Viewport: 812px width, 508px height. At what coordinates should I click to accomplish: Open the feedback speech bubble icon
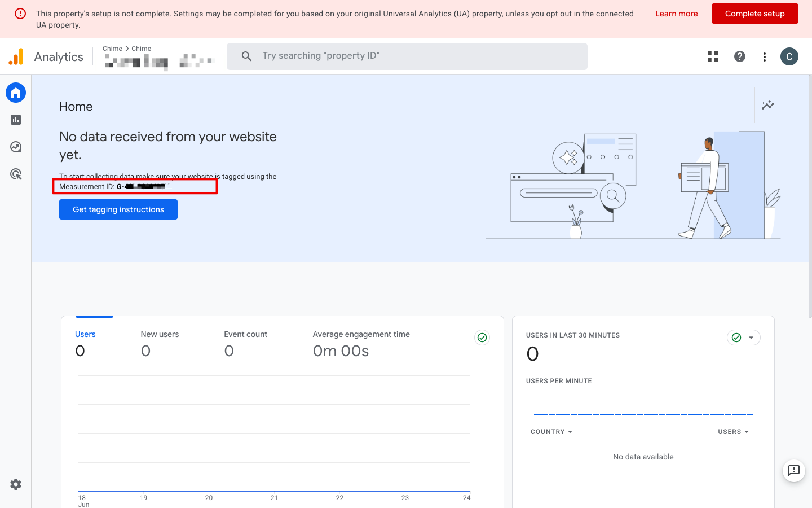[794, 470]
